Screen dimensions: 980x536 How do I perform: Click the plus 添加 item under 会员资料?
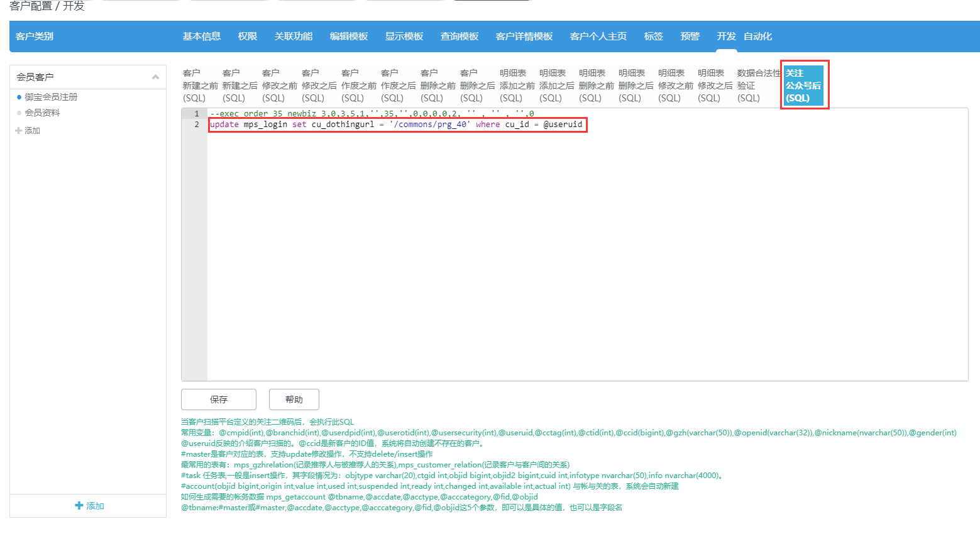pyautogui.click(x=28, y=130)
